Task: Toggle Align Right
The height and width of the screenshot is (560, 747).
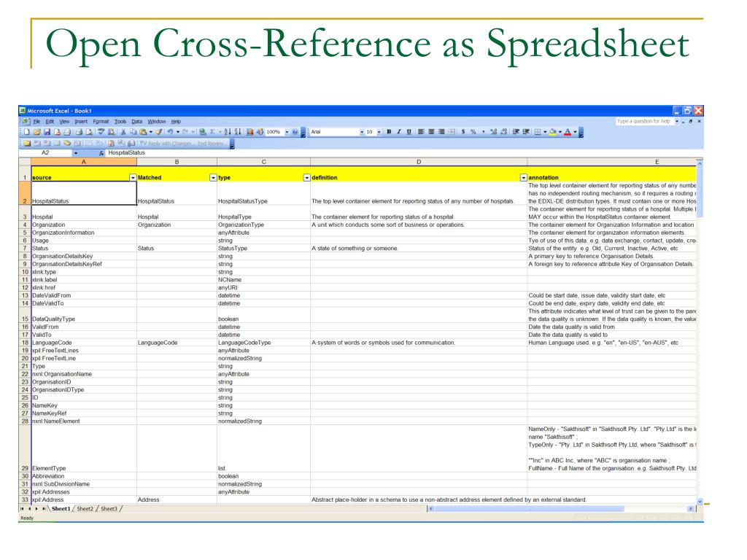Action: [x=441, y=132]
